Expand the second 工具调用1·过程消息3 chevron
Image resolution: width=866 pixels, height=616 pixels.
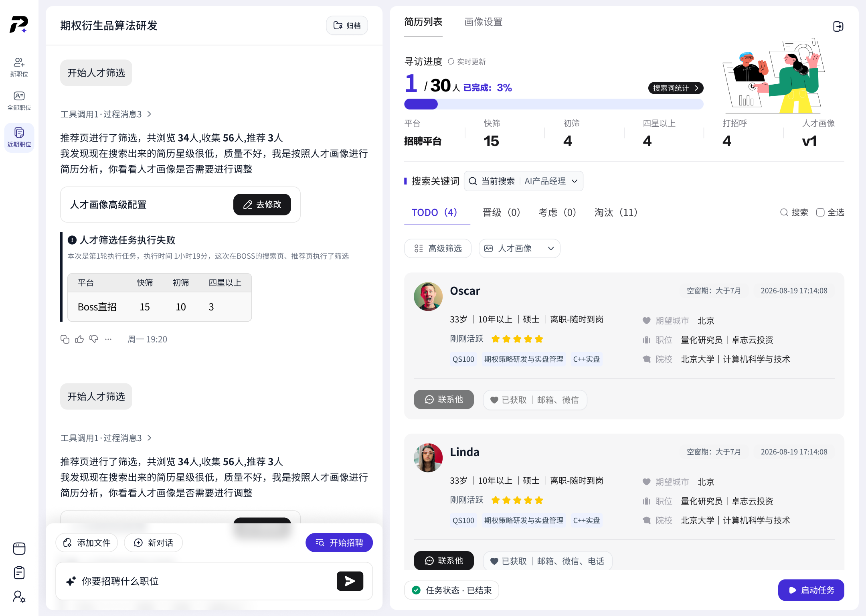tap(149, 438)
